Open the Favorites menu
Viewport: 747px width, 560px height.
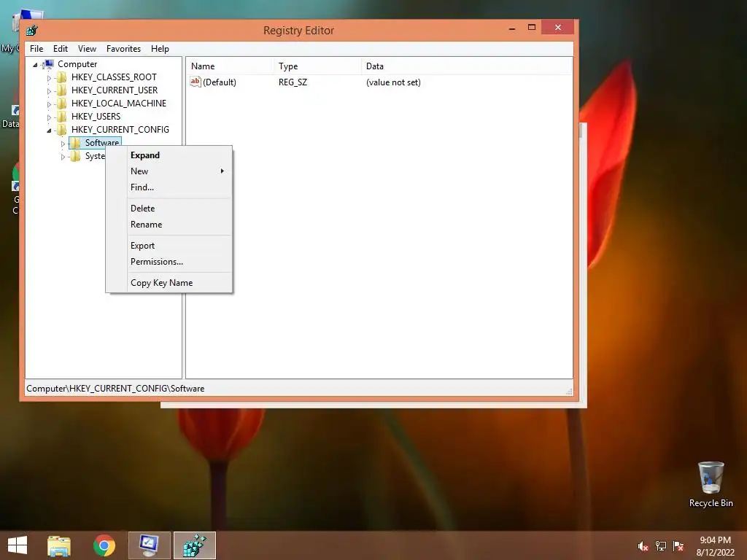pyautogui.click(x=123, y=49)
